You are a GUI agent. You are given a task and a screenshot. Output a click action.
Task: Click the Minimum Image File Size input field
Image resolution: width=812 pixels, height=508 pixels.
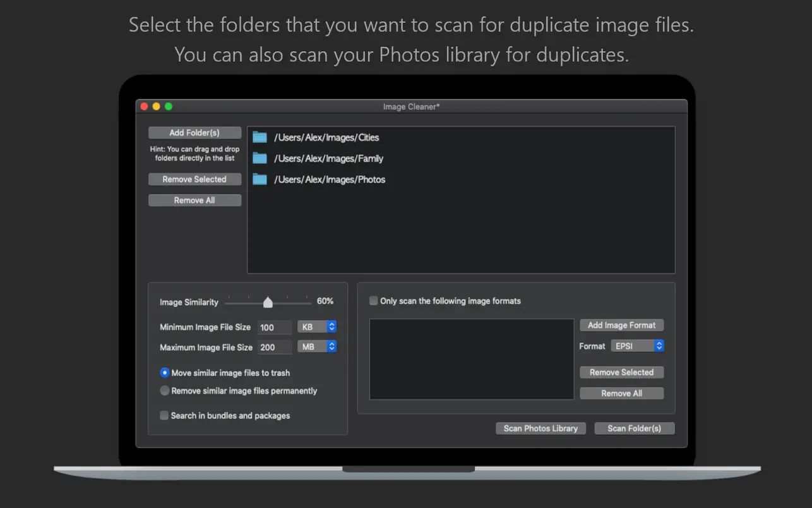tap(275, 327)
